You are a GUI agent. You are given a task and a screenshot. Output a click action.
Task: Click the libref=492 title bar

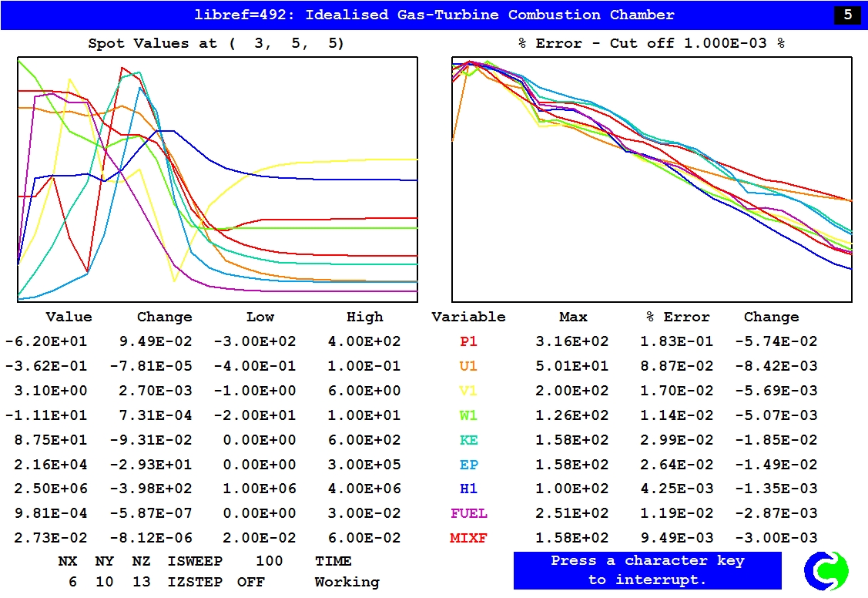pos(434,15)
